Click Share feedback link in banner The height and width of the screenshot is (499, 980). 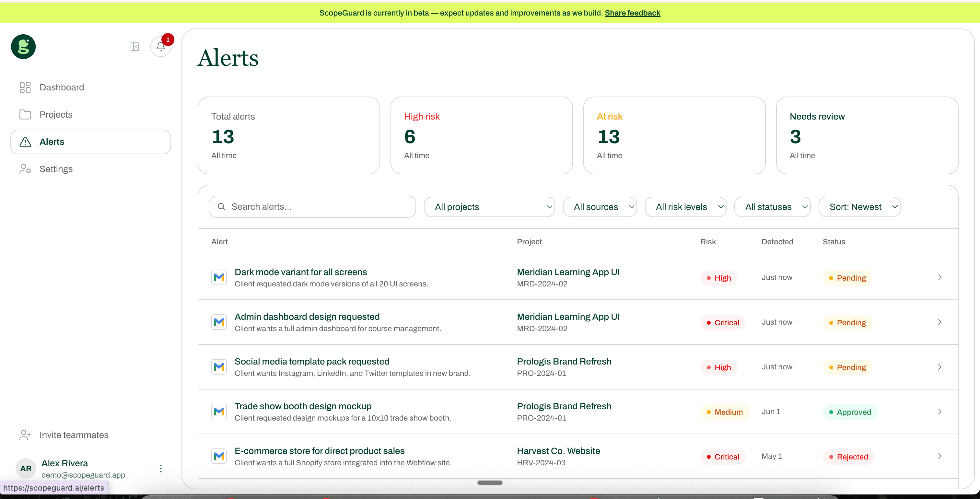tap(632, 13)
